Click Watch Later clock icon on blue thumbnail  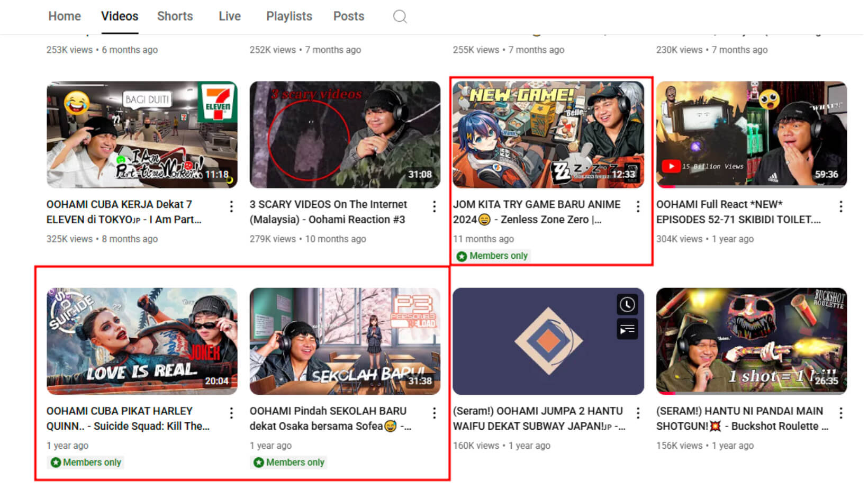pos(627,305)
